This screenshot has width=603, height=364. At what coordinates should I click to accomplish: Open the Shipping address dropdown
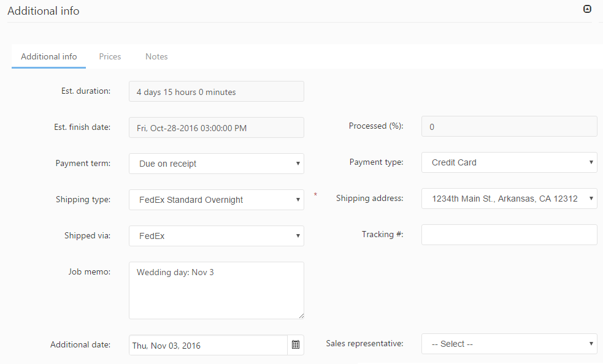509,199
